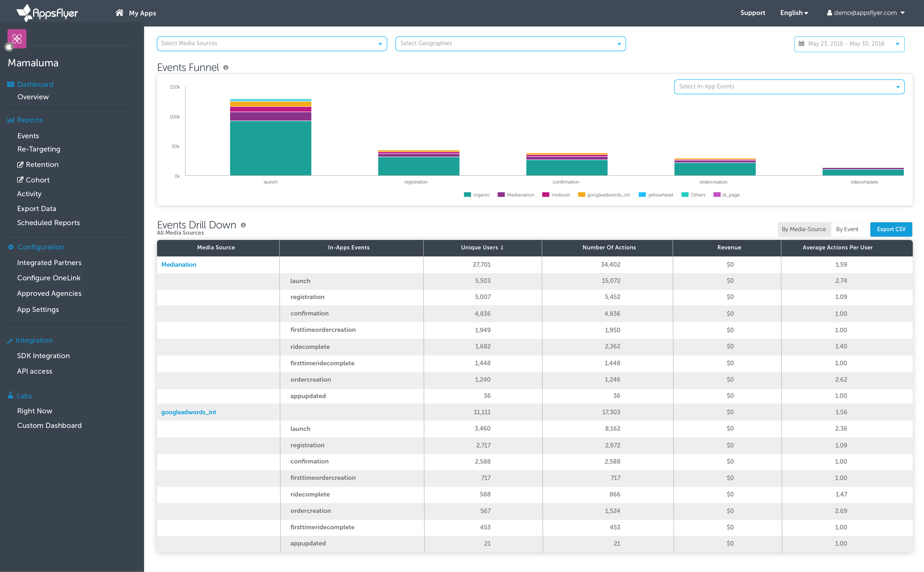Click the Events Funnel info icon

(x=226, y=68)
